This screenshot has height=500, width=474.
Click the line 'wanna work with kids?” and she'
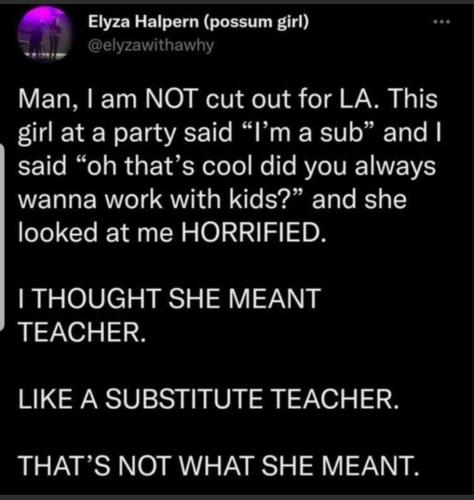pyautogui.click(x=212, y=199)
